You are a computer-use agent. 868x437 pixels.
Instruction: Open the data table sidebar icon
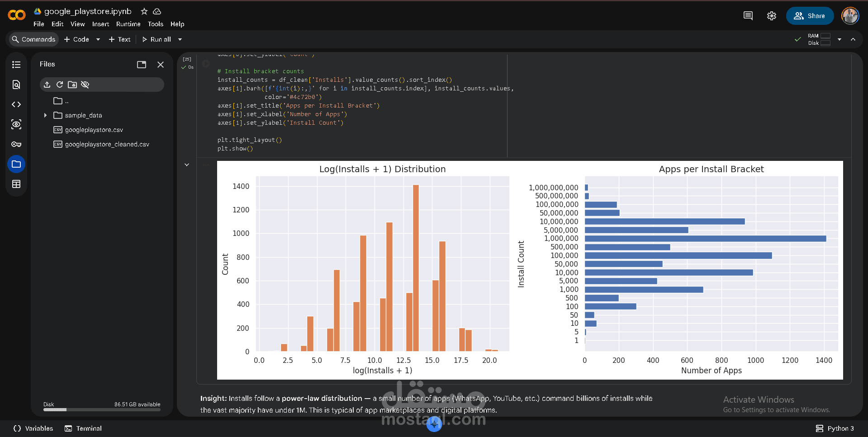(16, 184)
